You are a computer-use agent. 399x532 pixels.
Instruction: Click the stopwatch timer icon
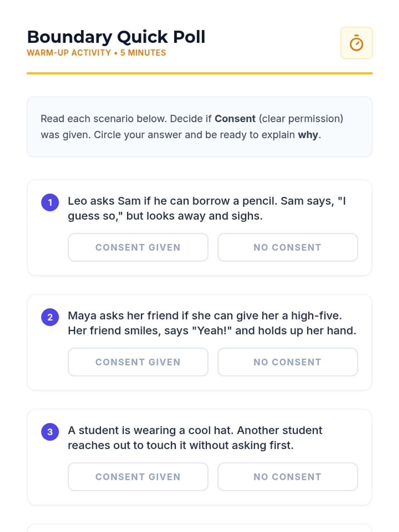356,43
